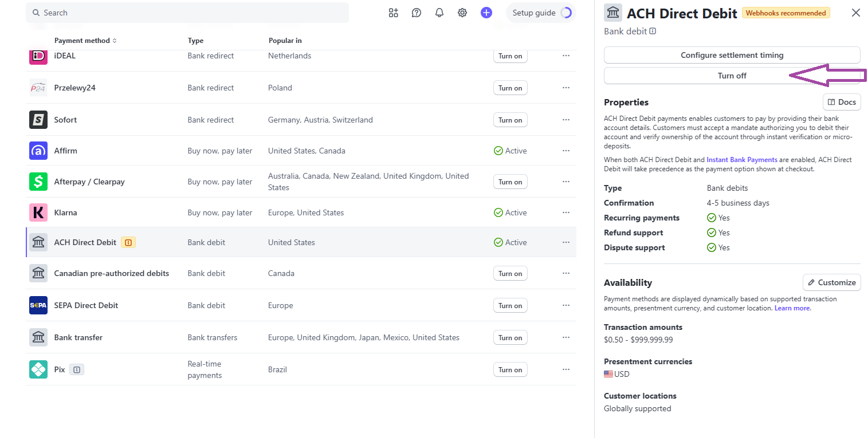
Task: Open the Docs button in Properties
Action: (842, 102)
